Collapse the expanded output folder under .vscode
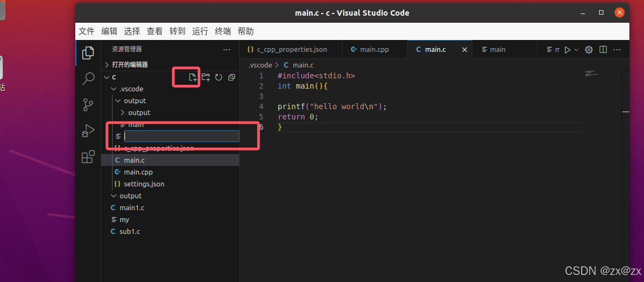 [119, 101]
